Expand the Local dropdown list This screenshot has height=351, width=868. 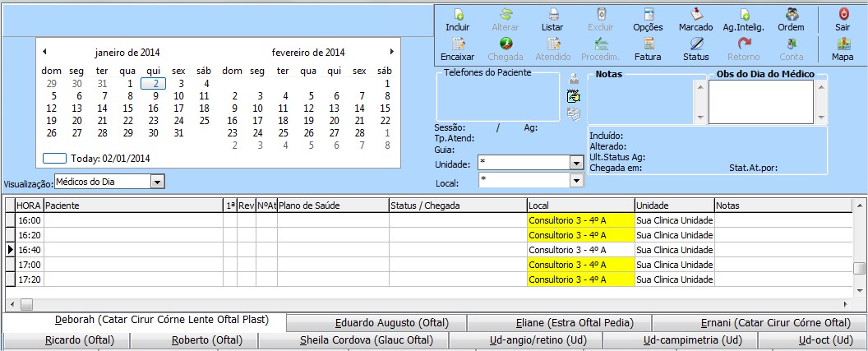[576, 180]
